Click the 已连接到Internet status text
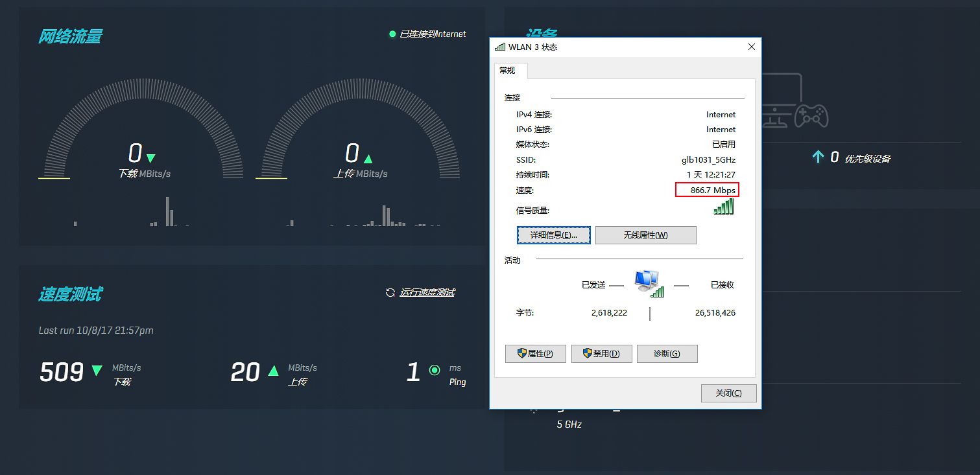980x475 pixels. coord(433,34)
